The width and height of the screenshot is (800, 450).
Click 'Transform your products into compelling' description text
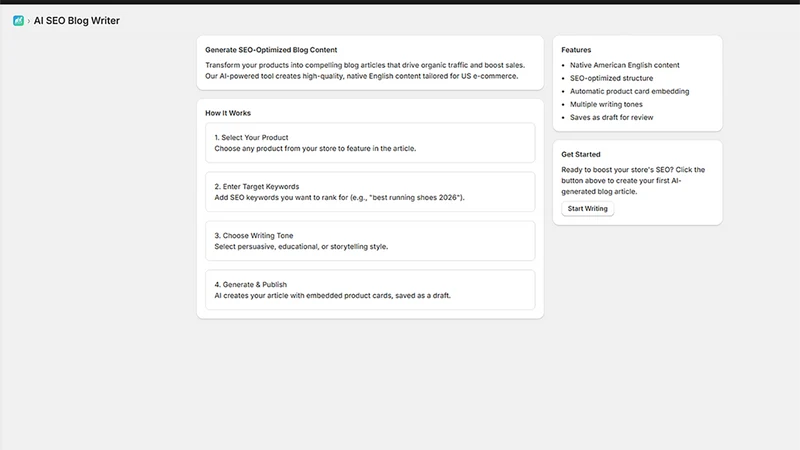(365, 70)
